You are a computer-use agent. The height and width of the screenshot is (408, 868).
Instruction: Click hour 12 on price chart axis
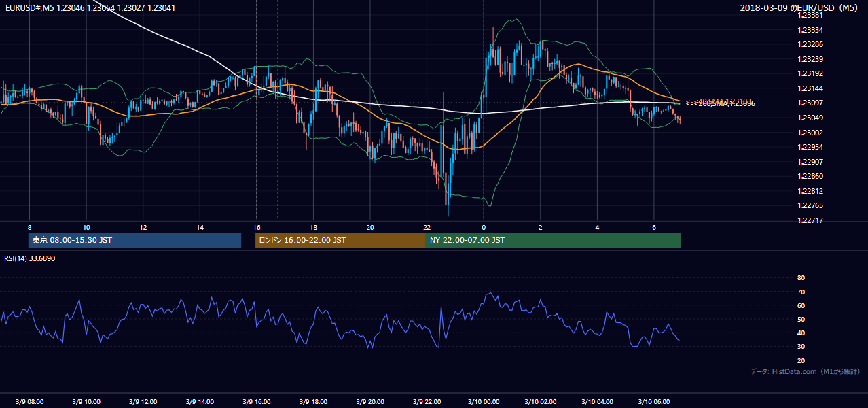tap(143, 227)
